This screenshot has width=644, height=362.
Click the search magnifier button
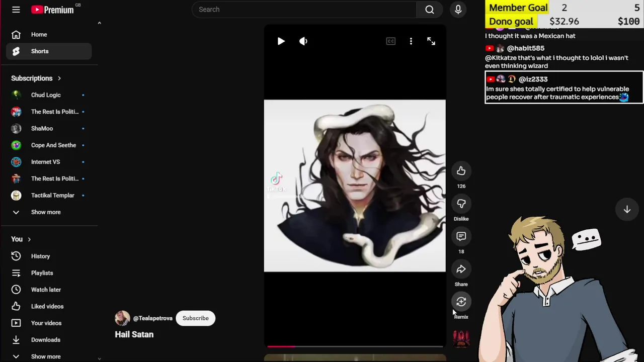click(x=430, y=10)
